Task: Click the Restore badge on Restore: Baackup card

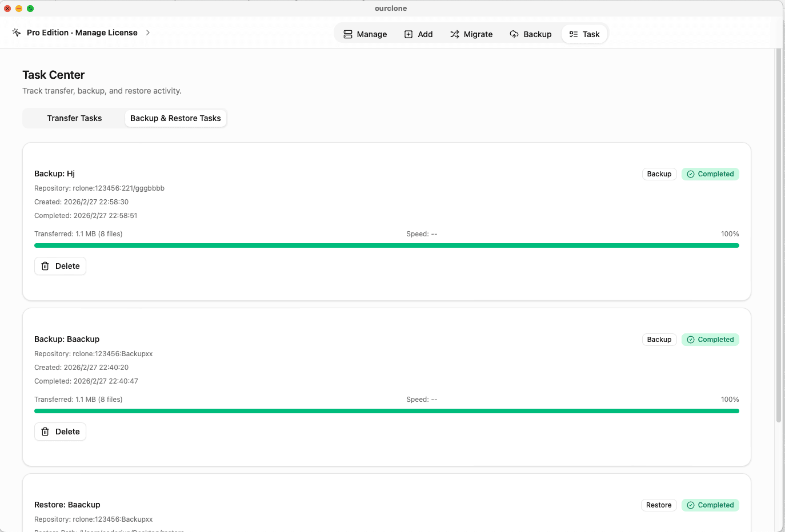Action: [x=659, y=505]
